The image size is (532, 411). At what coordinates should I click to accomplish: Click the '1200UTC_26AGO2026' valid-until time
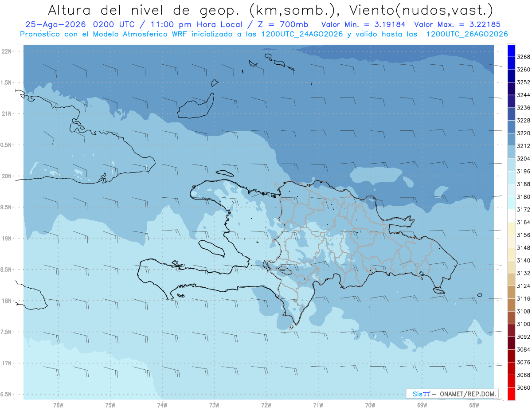pos(467,34)
